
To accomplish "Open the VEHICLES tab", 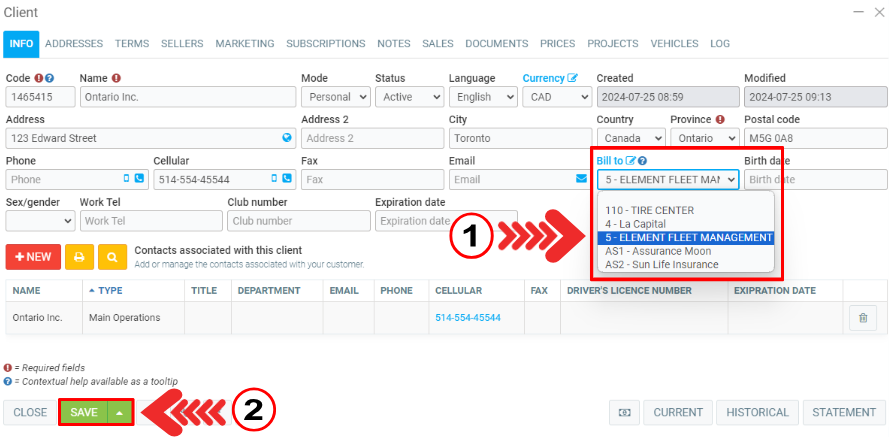I will tap(674, 44).
